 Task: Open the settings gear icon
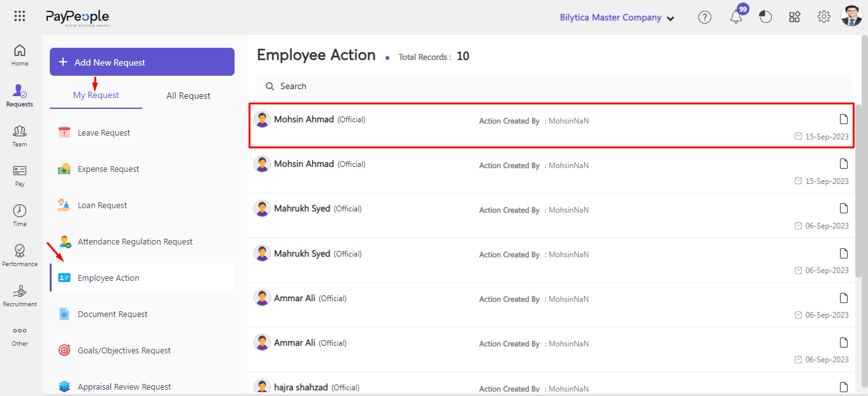(x=823, y=17)
